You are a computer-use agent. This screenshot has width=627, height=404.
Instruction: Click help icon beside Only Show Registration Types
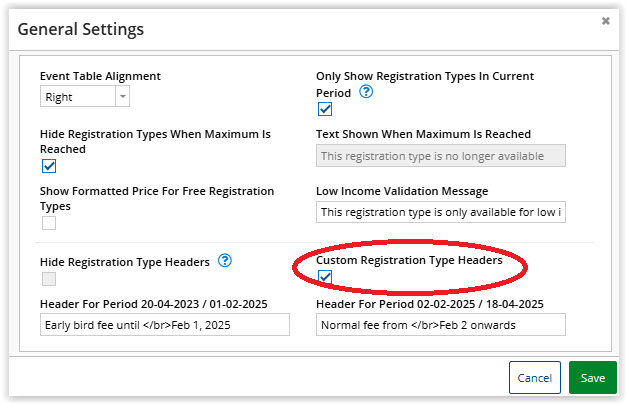[366, 91]
